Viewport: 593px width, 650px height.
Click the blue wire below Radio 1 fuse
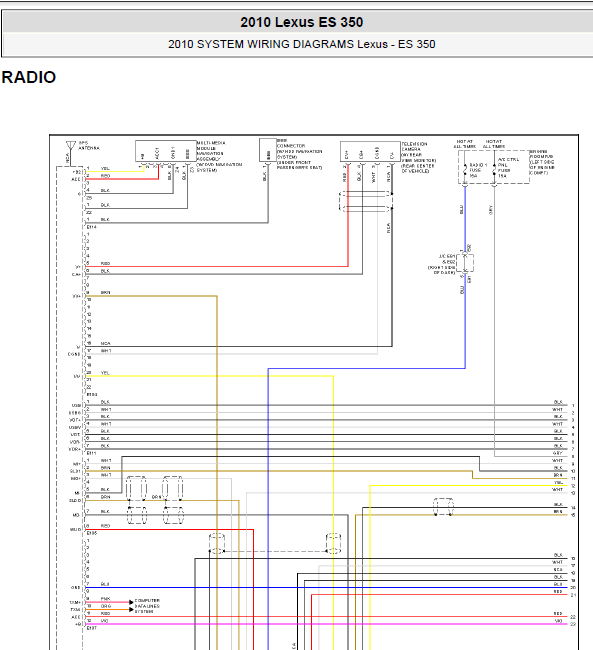pyautogui.click(x=465, y=218)
